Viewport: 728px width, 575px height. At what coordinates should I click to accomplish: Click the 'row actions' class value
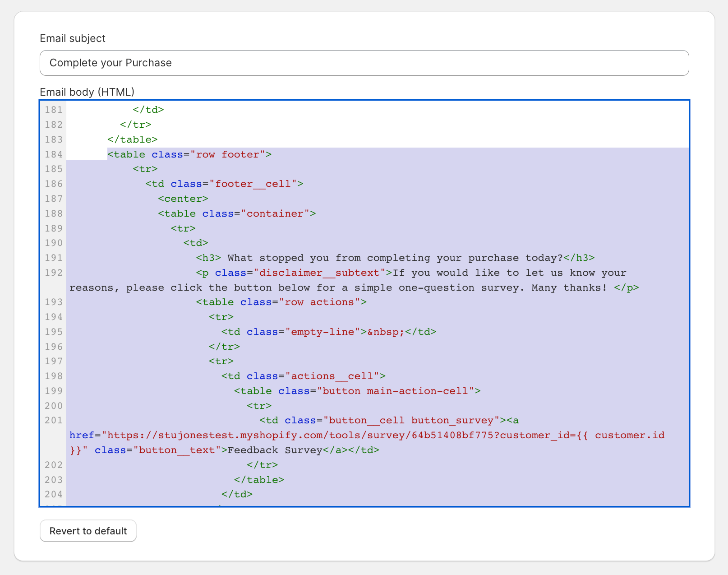[x=319, y=302]
